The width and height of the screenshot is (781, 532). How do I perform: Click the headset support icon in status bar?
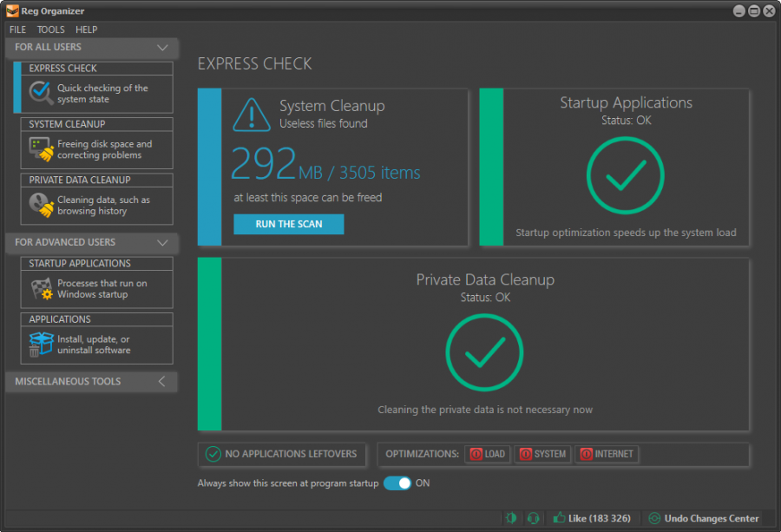[x=533, y=518]
